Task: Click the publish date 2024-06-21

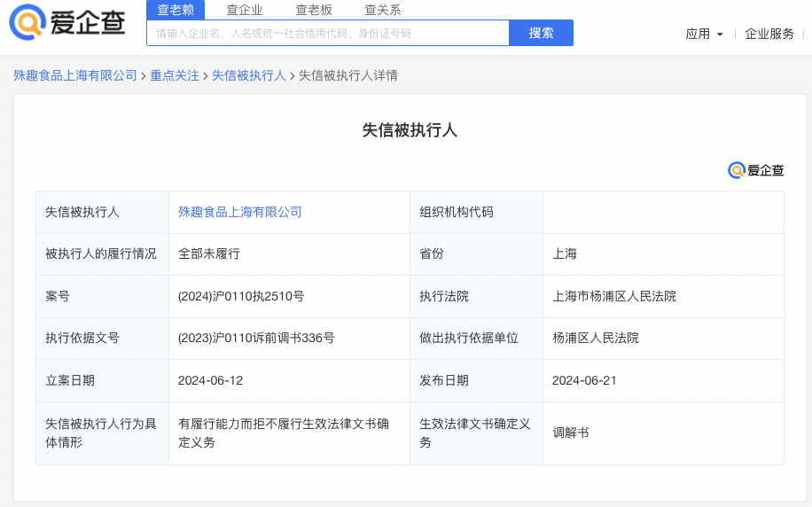Action: (x=584, y=380)
